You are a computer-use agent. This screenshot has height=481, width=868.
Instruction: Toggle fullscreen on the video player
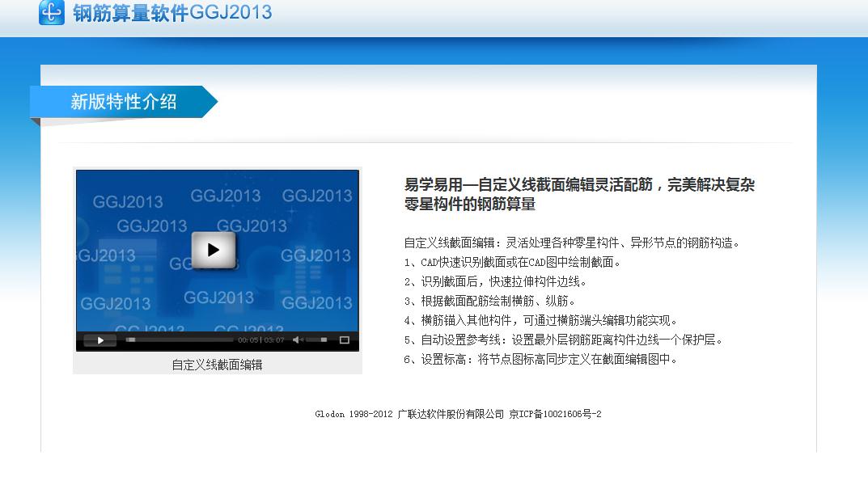(345, 340)
